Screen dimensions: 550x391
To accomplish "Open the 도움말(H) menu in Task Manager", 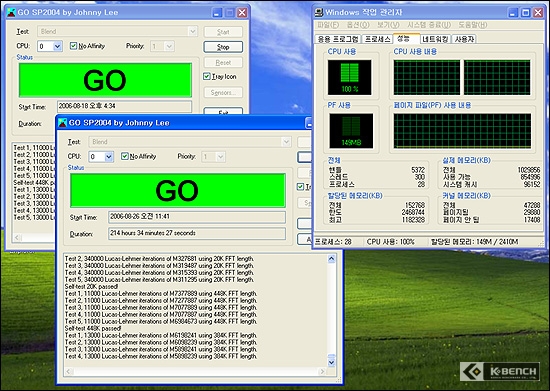I will tap(472, 25).
